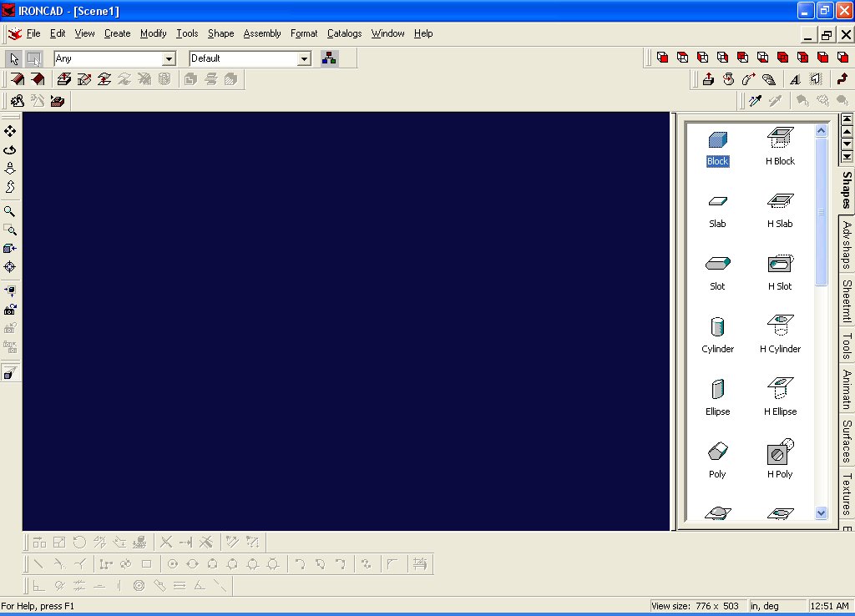
Task: Pick the Slot shape icon
Action: pos(717,264)
